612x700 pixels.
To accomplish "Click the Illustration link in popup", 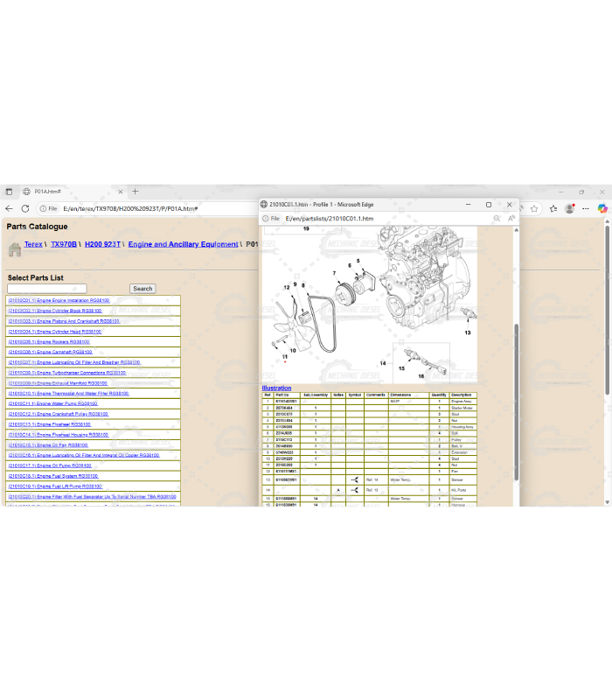I will 276,388.
